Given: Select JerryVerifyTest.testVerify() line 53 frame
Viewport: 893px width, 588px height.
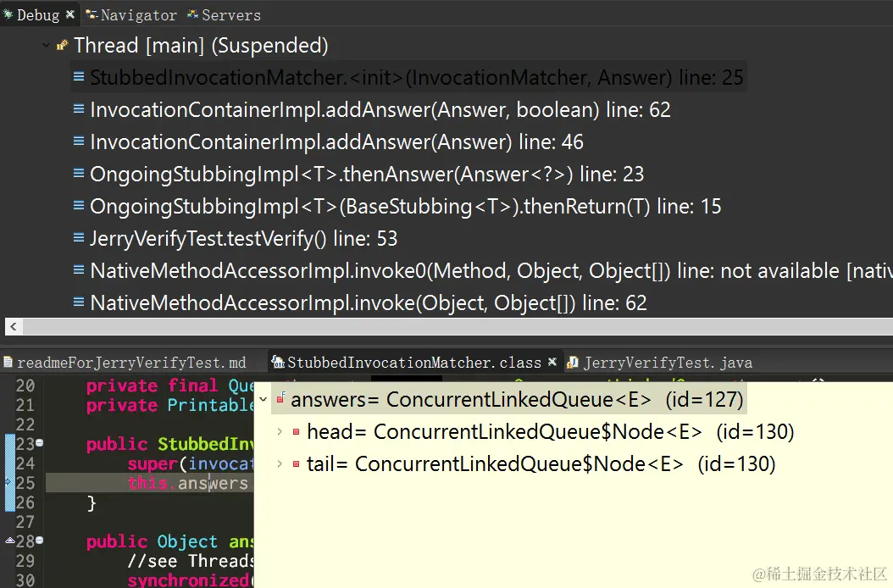Looking at the screenshot, I should 244,238.
